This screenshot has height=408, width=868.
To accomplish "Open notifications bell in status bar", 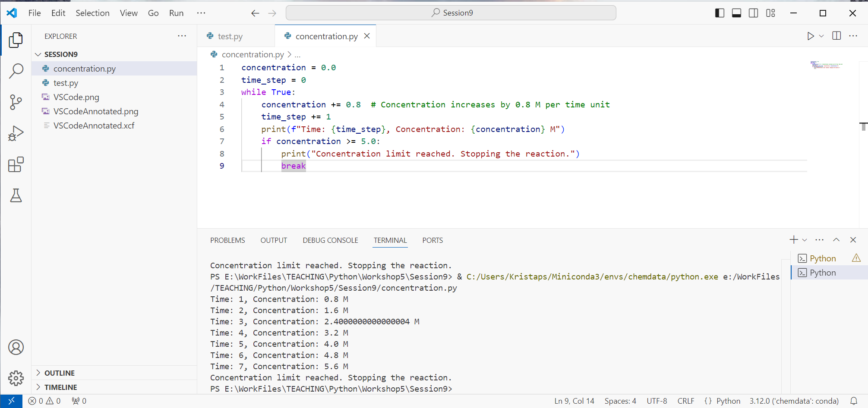I will tap(854, 401).
